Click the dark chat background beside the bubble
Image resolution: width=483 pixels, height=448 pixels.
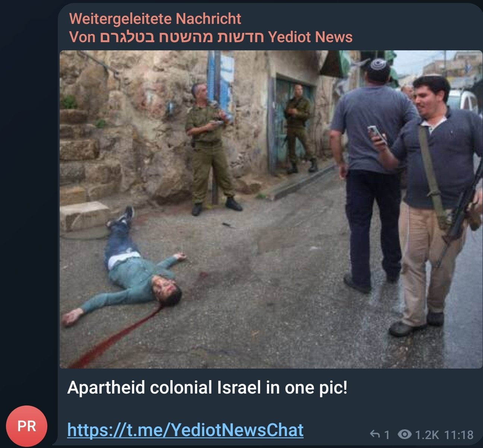28,187
